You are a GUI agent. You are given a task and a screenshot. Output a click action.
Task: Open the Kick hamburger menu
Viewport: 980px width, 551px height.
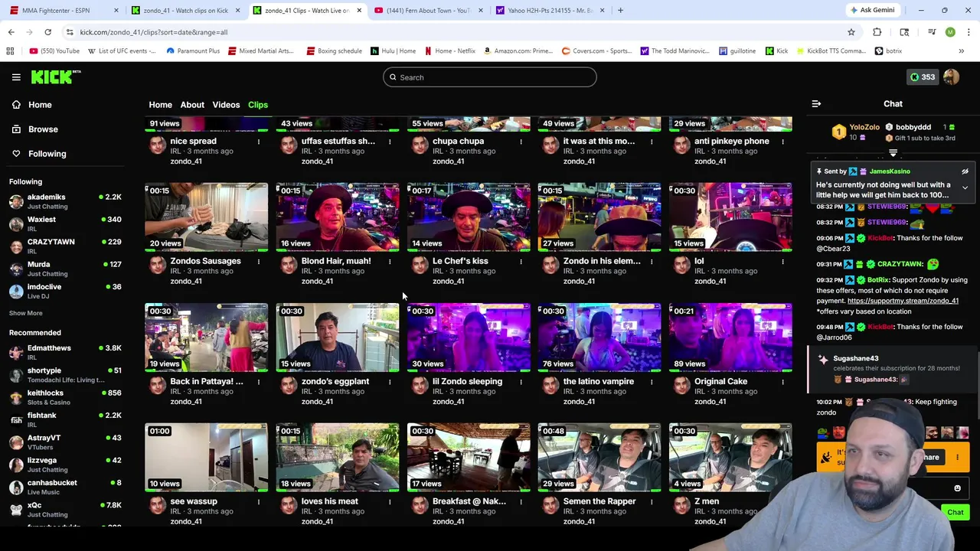coord(16,77)
